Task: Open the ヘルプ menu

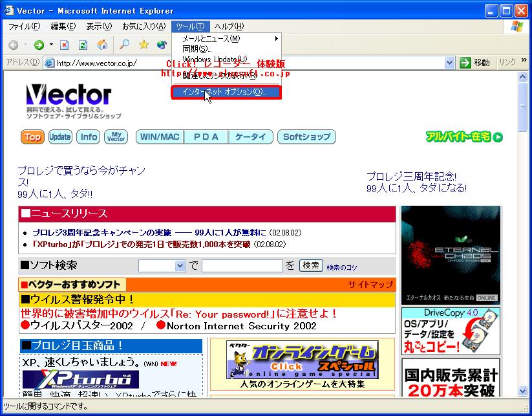Action: point(229,27)
